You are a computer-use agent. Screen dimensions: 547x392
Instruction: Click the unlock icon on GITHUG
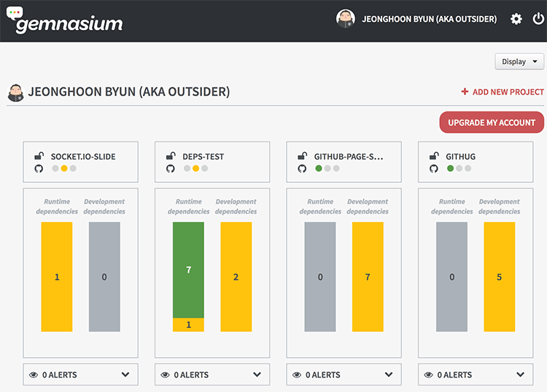[x=434, y=156]
